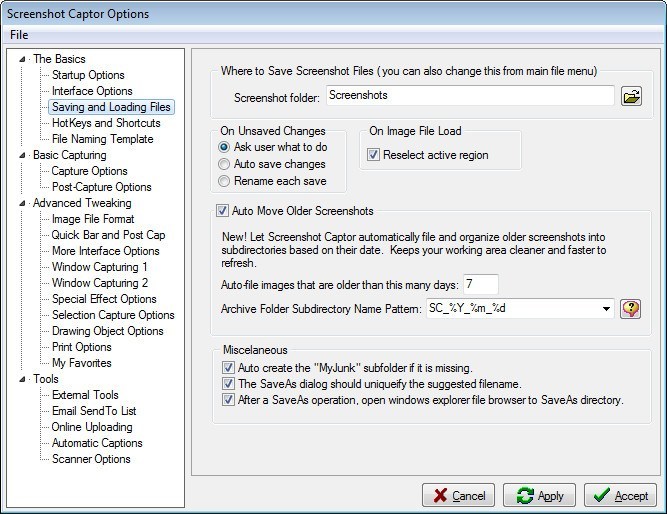This screenshot has height=514, width=667.
Task: Click the Cancel button
Action: 458,496
